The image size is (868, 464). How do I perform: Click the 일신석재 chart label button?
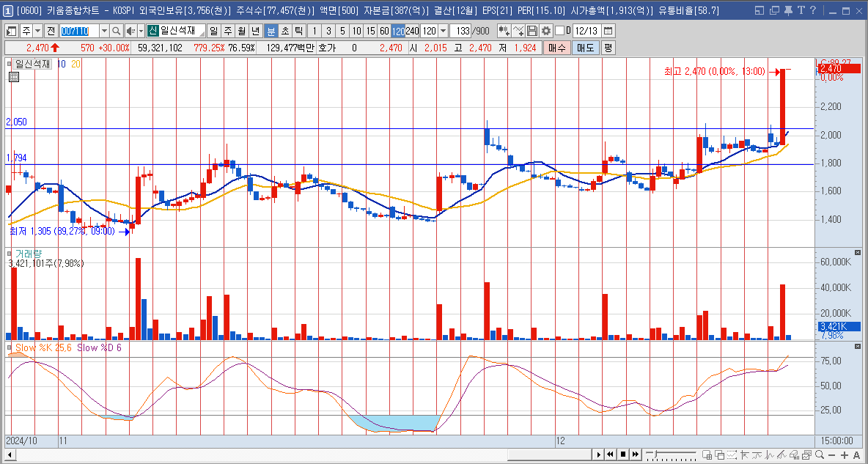click(x=34, y=65)
